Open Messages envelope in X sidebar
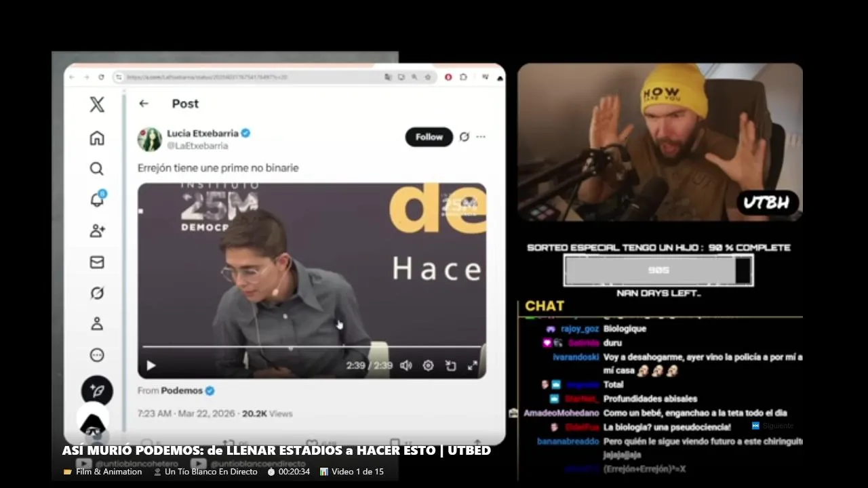The image size is (868, 488). (x=97, y=262)
